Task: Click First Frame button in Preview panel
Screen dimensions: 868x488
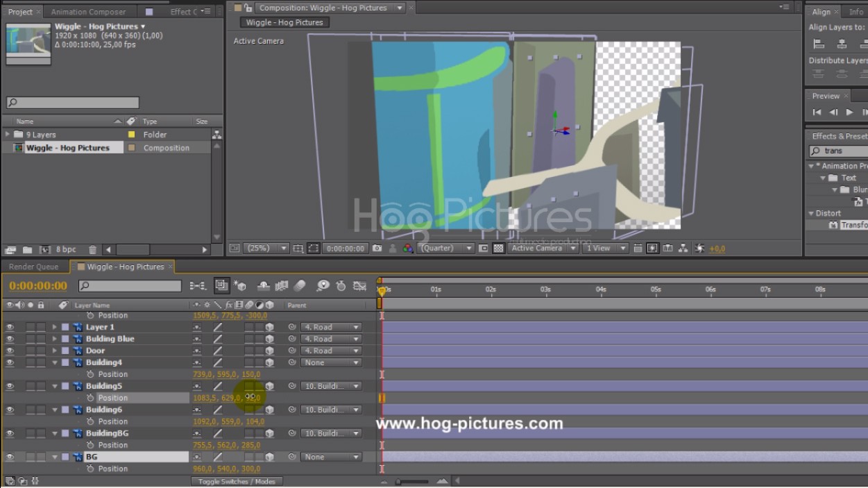Action: 817,112
